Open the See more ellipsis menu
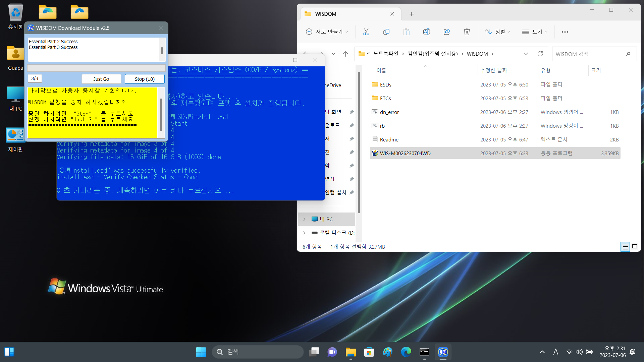Screen dimensions: 644x362 565,32
